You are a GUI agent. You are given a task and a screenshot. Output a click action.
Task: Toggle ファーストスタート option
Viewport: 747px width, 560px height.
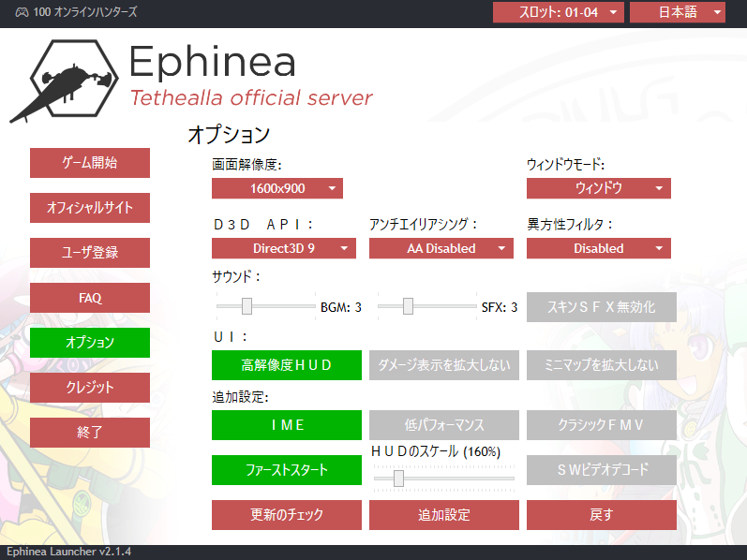pyautogui.click(x=286, y=470)
